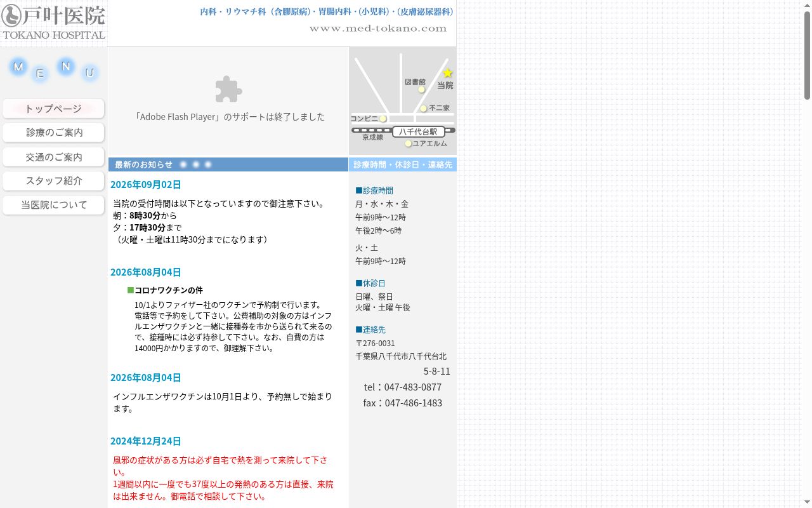The height and width of the screenshot is (508, 812).
Task: Select the 2026年09月02日 news date
Action: click(x=145, y=185)
